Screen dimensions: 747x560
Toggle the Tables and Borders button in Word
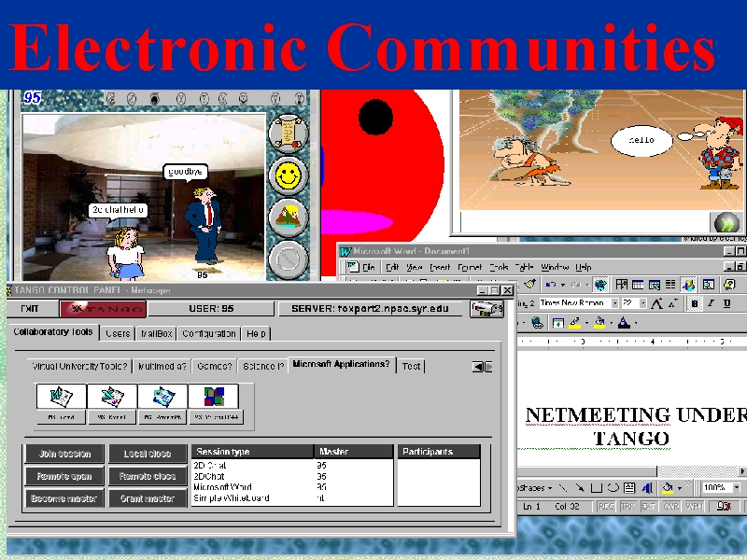click(x=621, y=285)
